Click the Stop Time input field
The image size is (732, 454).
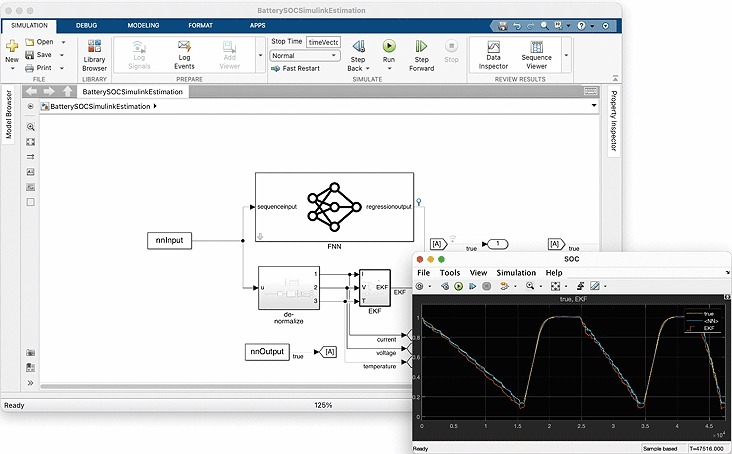324,42
